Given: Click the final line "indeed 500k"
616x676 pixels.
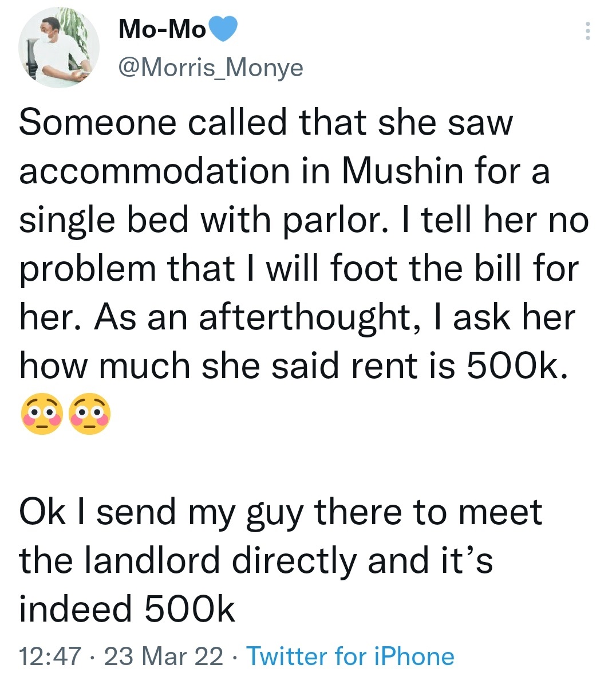Looking at the screenshot, I should coord(127,608).
